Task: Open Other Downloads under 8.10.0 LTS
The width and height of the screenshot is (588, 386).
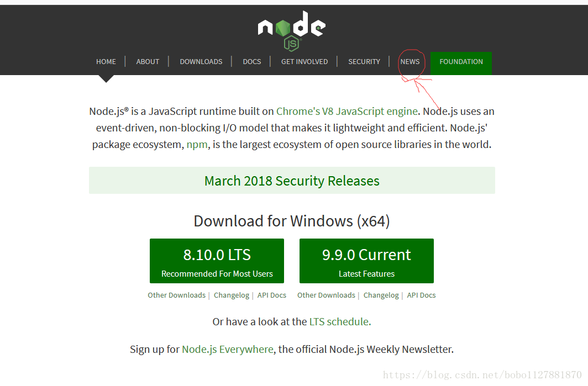Action: click(177, 295)
